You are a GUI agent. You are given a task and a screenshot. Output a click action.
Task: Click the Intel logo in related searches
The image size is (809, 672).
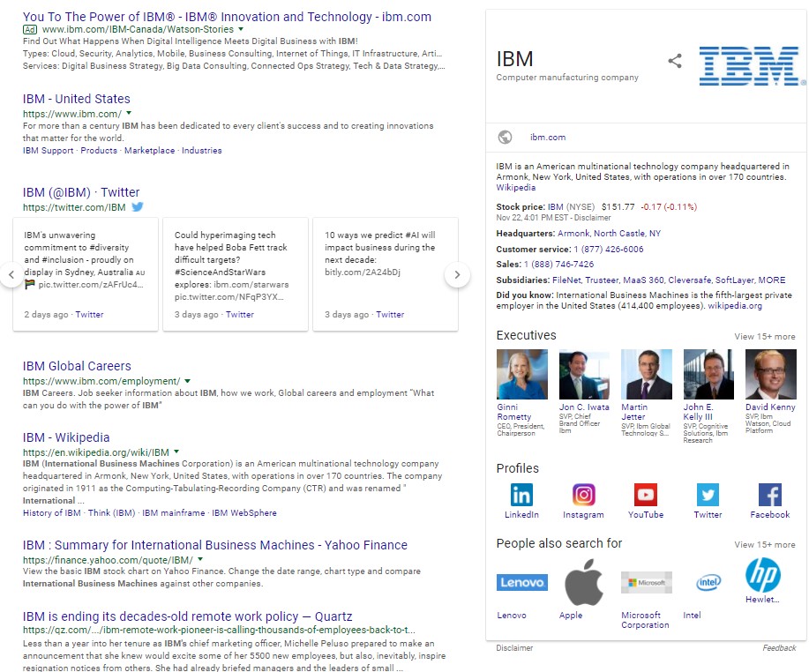pyautogui.click(x=708, y=582)
